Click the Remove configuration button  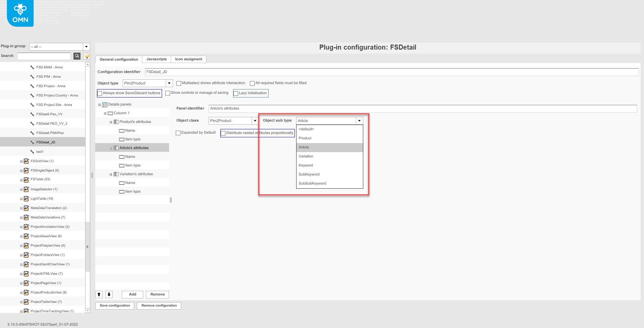159,306
